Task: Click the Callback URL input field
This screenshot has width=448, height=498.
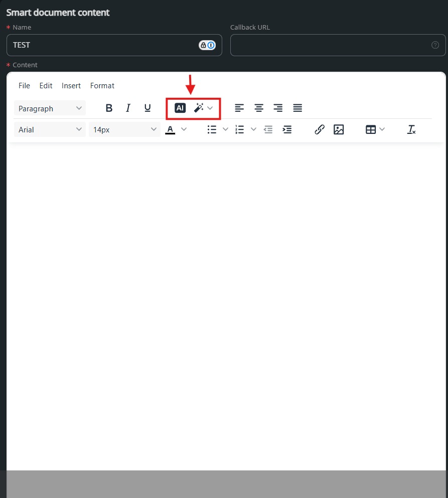Action: 331,45
